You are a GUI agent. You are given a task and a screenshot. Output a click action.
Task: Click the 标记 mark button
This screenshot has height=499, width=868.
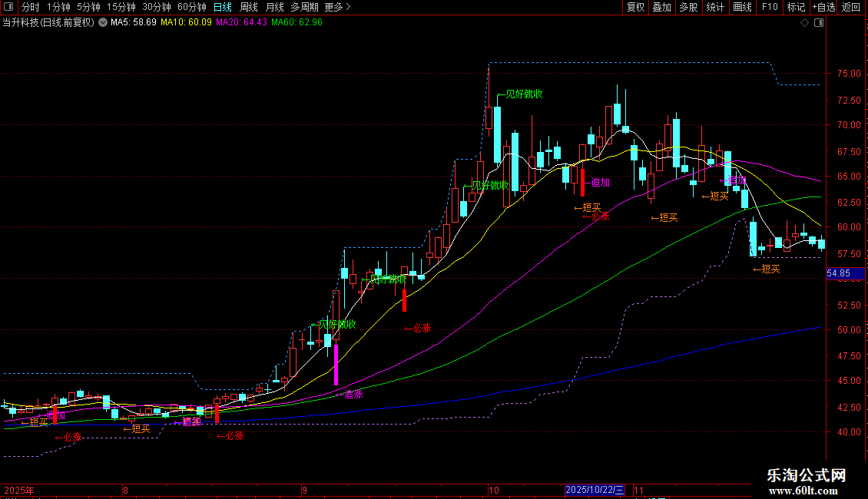pyautogui.click(x=796, y=7)
